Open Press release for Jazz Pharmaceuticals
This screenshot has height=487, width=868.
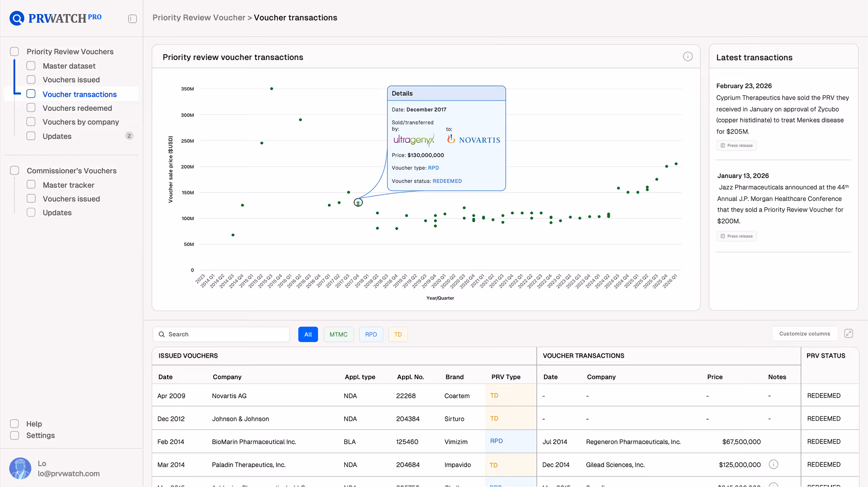point(736,236)
